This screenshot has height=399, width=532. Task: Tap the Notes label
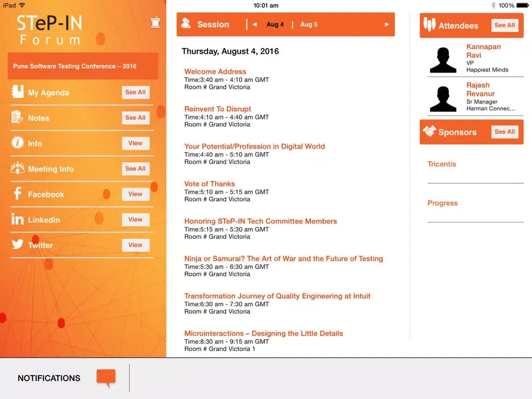pyautogui.click(x=39, y=118)
